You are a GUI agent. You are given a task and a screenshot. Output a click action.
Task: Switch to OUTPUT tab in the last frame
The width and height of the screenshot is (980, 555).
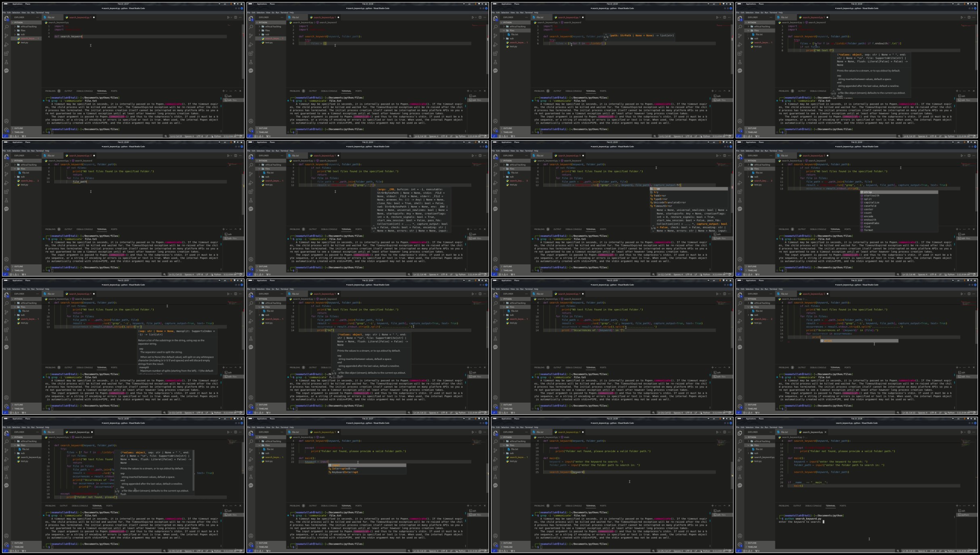[x=797, y=506]
